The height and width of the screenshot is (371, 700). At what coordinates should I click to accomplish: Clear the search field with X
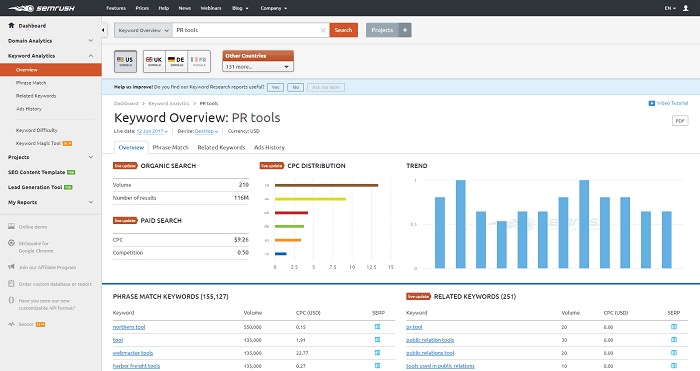click(x=323, y=30)
